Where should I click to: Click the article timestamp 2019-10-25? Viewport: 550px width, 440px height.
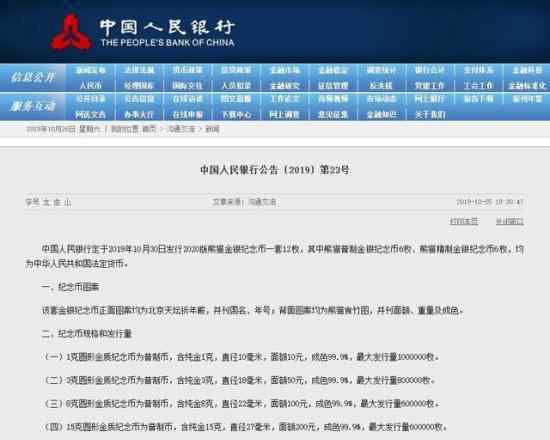[490, 202]
